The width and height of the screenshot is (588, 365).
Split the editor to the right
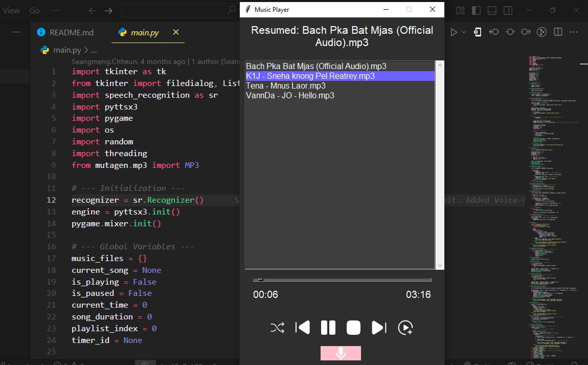(558, 32)
